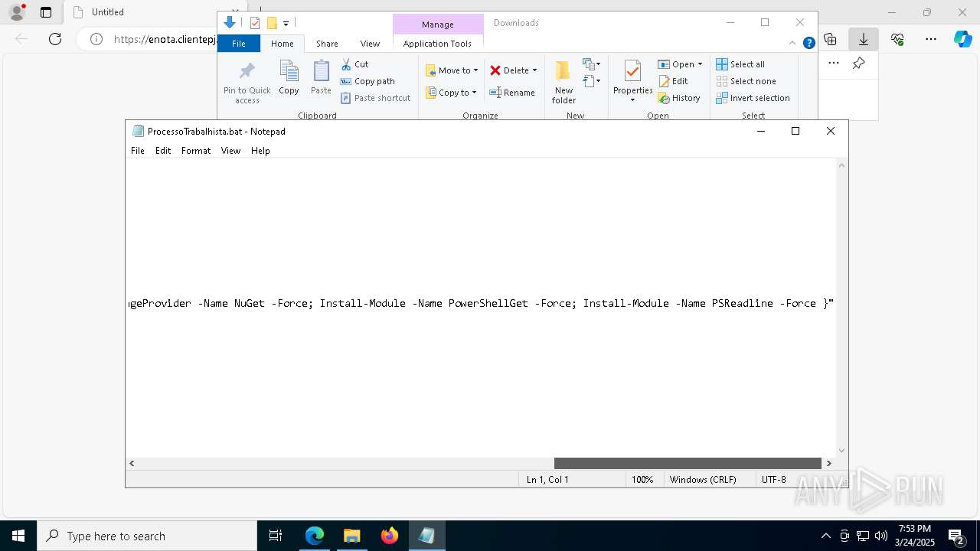Open the Explorer File tab

click(x=239, y=44)
